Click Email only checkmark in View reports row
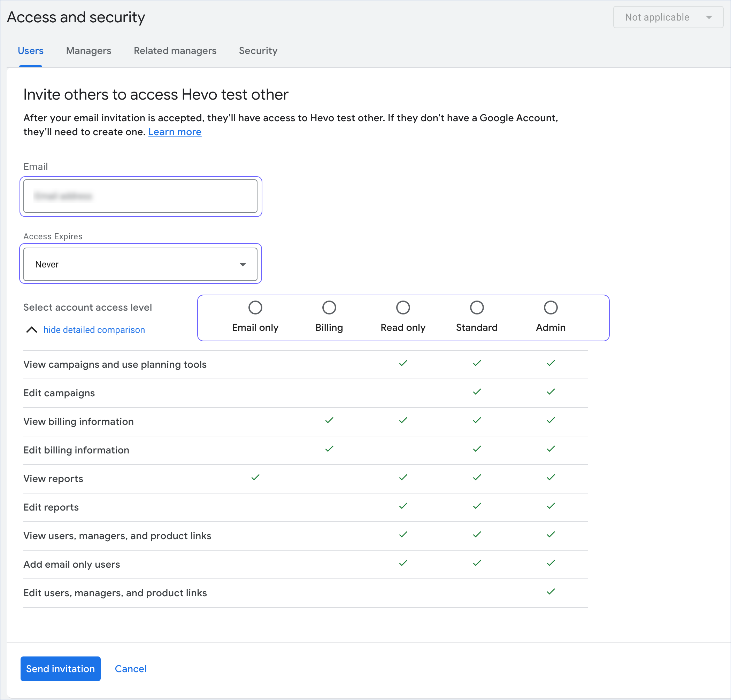 [255, 477]
